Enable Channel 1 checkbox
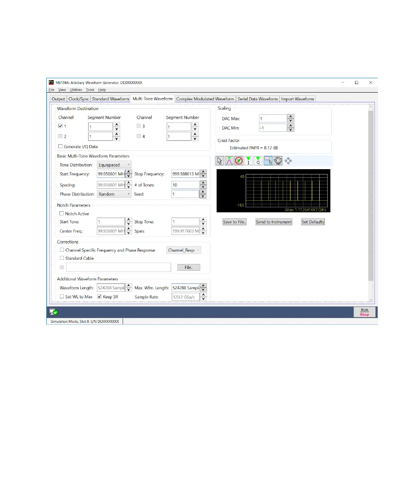Viewport: 420px width, 504px height. pyautogui.click(x=60, y=126)
